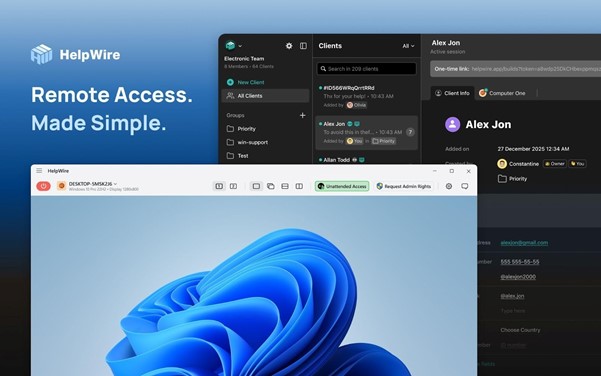The image size is (601, 376).
Task: Click Constantine's name in the client details
Action: click(x=524, y=164)
